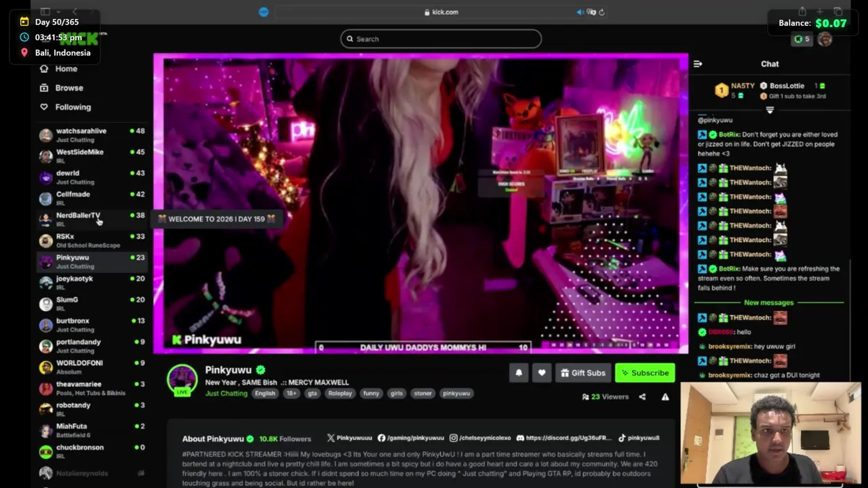Toggle the Safari sidebar button
868x488 pixels.
[x=45, y=12]
